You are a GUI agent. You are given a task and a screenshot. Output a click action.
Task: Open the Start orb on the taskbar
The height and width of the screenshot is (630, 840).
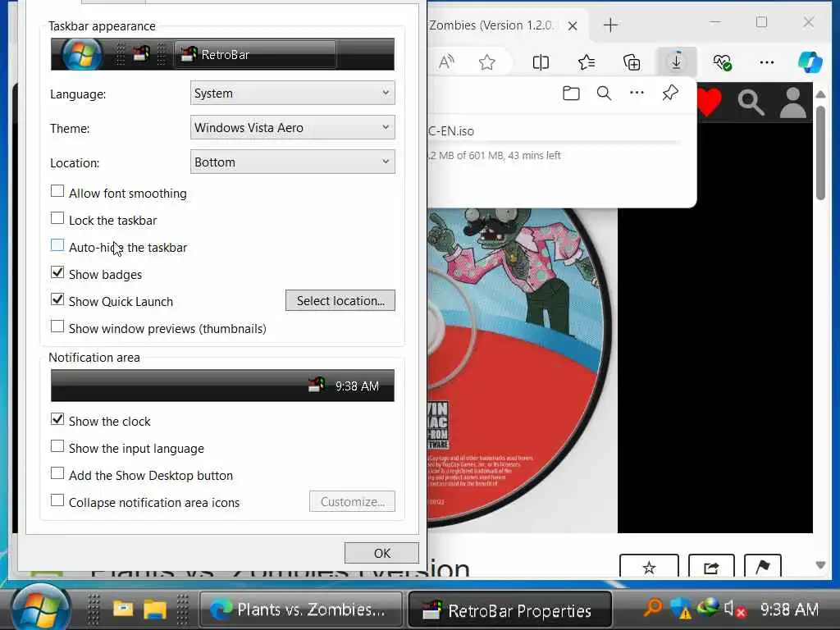tap(41, 609)
